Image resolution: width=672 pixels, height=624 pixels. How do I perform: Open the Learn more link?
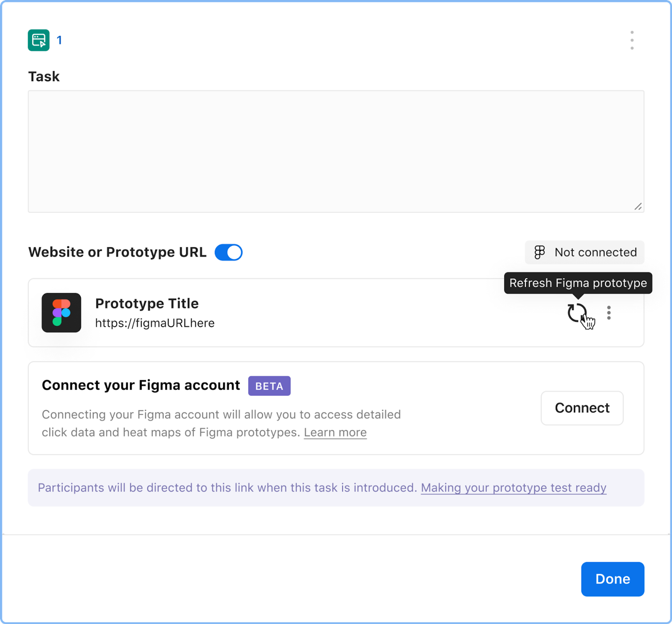click(x=335, y=432)
